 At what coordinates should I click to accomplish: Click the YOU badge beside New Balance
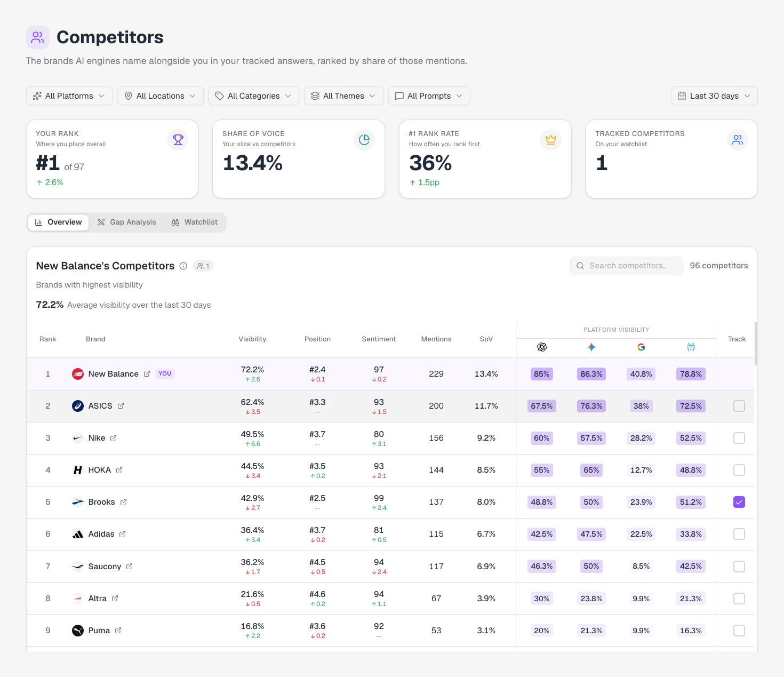tap(165, 374)
